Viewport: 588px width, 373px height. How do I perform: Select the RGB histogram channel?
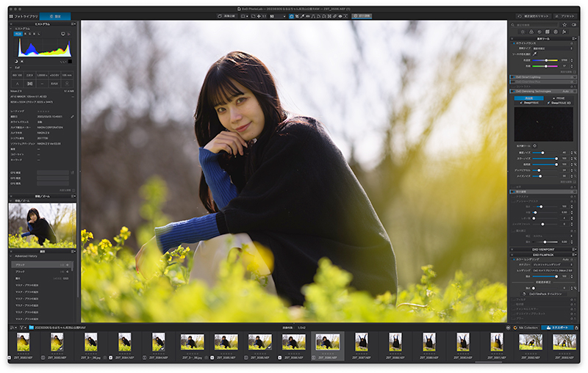coord(18,34)
